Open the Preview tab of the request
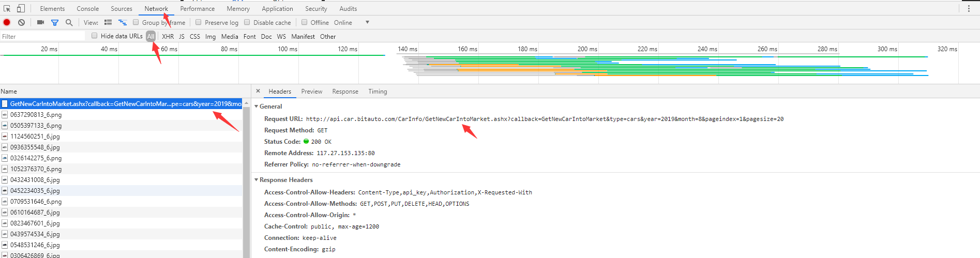This screenshot has width=980, height=258. click(x=312, y=92)
